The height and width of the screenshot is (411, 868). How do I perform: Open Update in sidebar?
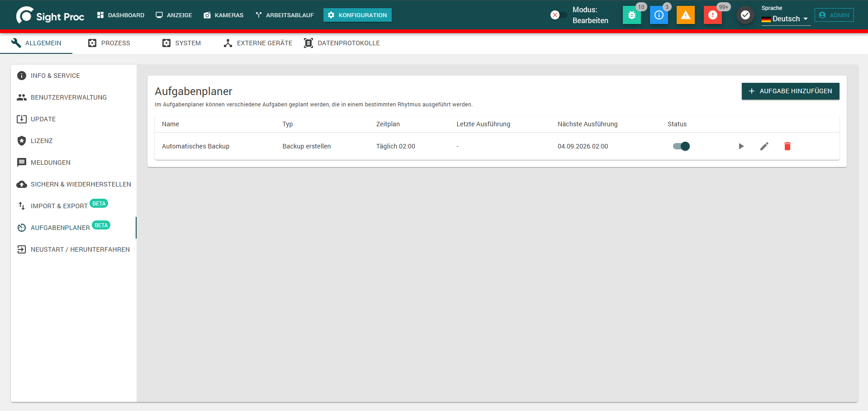74,119
